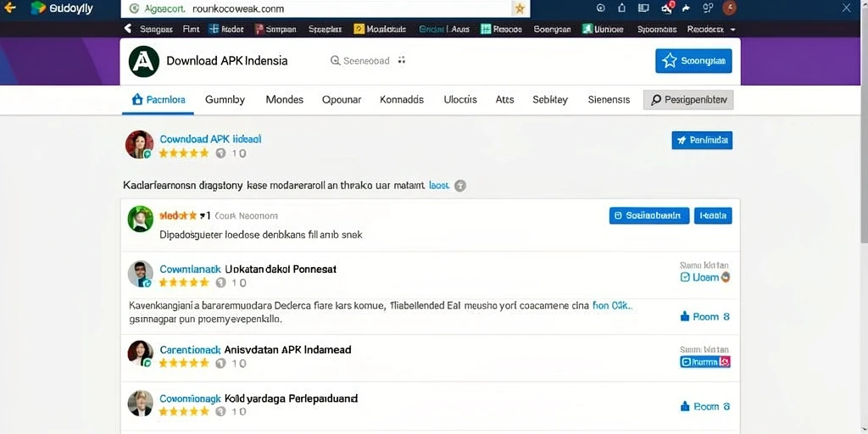Image resolution: width=868 pixels, height=434 pixels.
Task: Click thumbs-up Room 8 under hon Olk link
Action: tap(704, 317)
